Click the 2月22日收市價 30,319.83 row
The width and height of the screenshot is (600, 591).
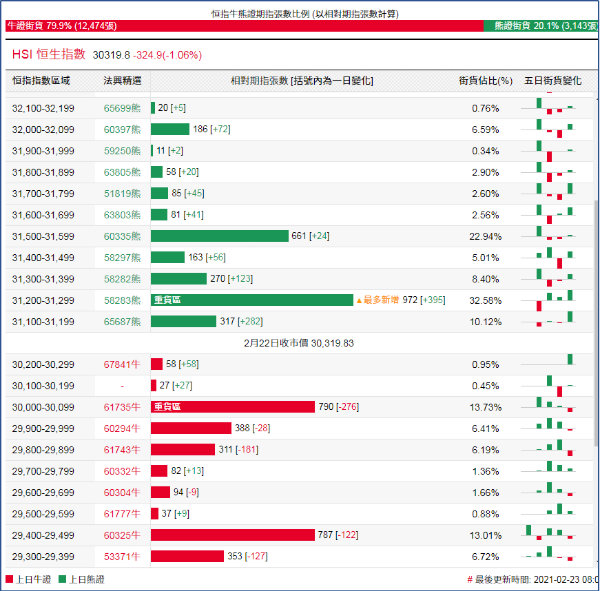tap(299, 343)
